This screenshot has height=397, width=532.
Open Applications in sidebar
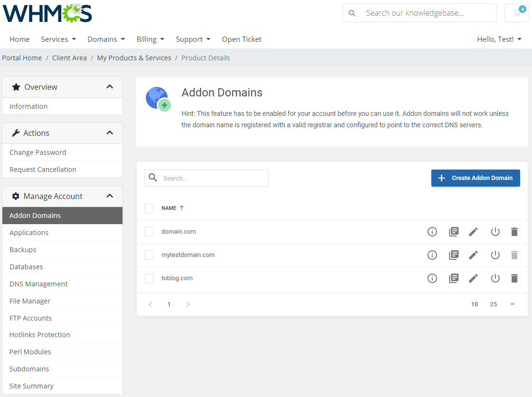62,233
